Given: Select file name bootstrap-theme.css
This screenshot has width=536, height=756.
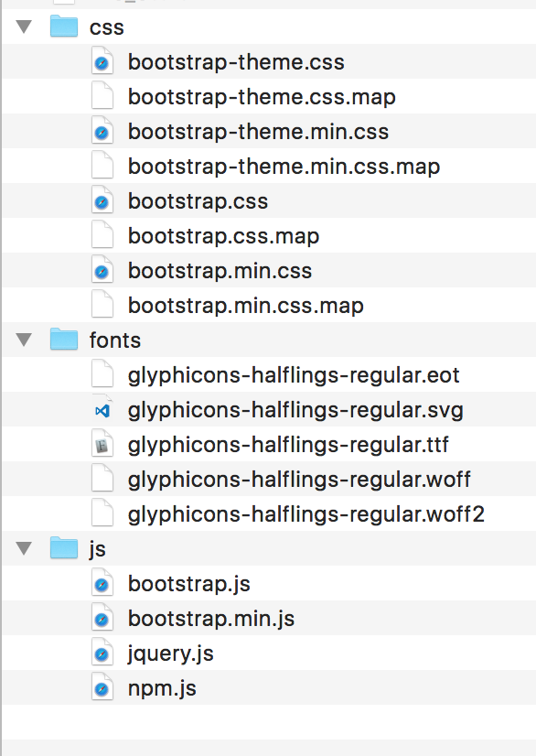Looking at the screenshot, I should tap(236, 62).
